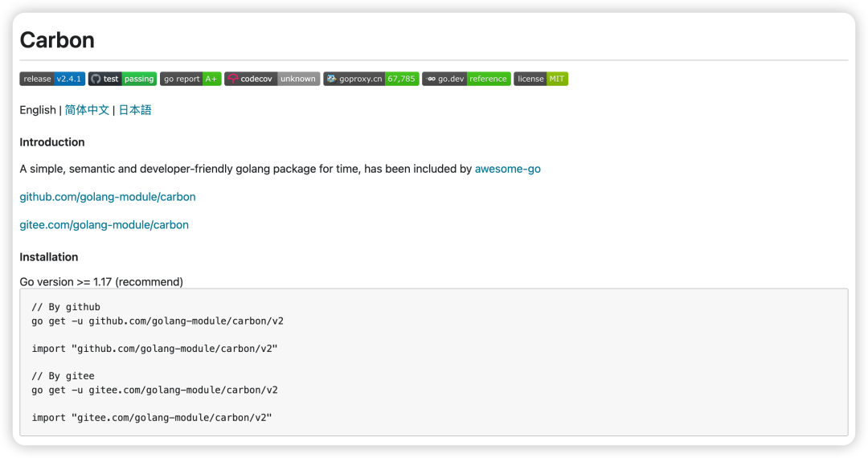Click the GitHub octocat icon in test badge
This screenshot has height=458, width=868.
96,79
